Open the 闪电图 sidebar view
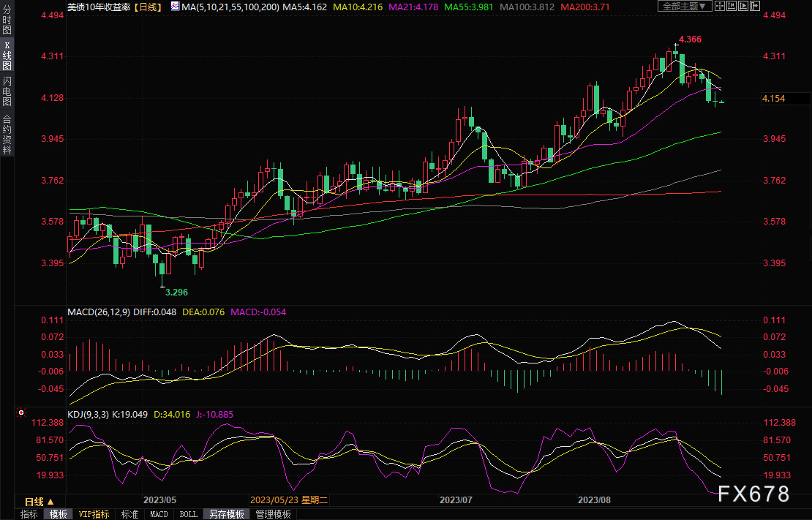Viewport: 812px width, 520px height. pos(7,91)
